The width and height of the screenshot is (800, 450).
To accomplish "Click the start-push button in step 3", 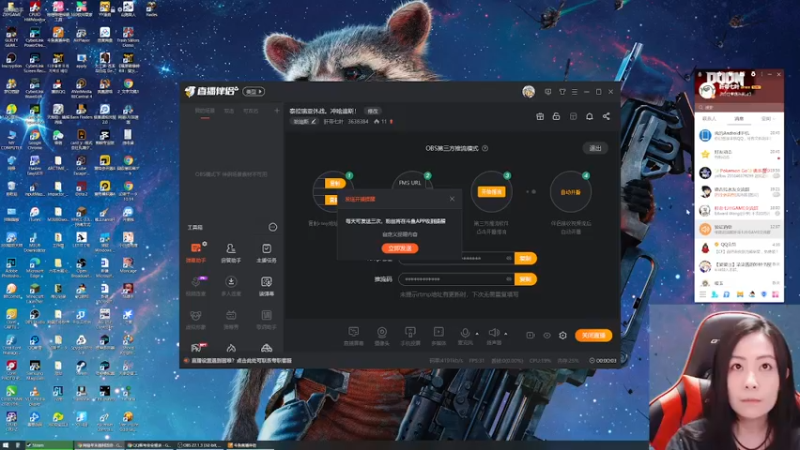I will tap(491, 192).
